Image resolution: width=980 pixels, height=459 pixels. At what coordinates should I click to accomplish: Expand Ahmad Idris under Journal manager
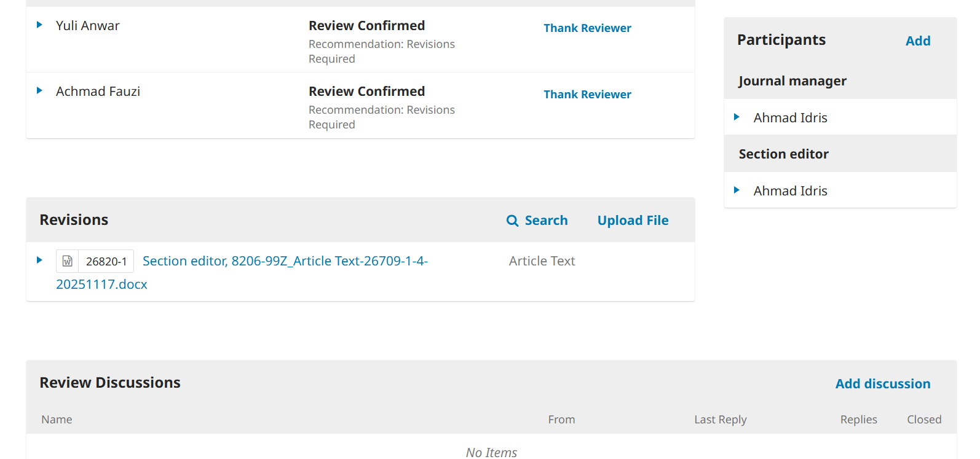(x=737, y=117)
